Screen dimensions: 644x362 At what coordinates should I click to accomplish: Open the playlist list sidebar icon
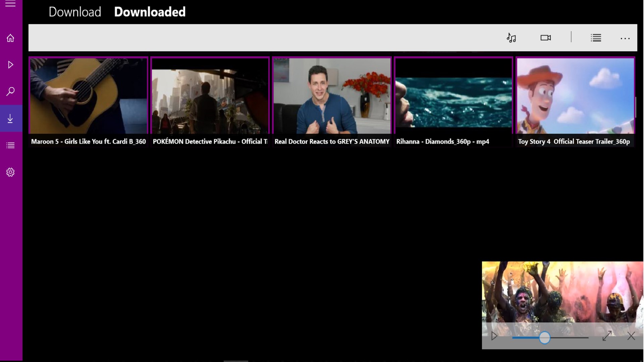10,145
